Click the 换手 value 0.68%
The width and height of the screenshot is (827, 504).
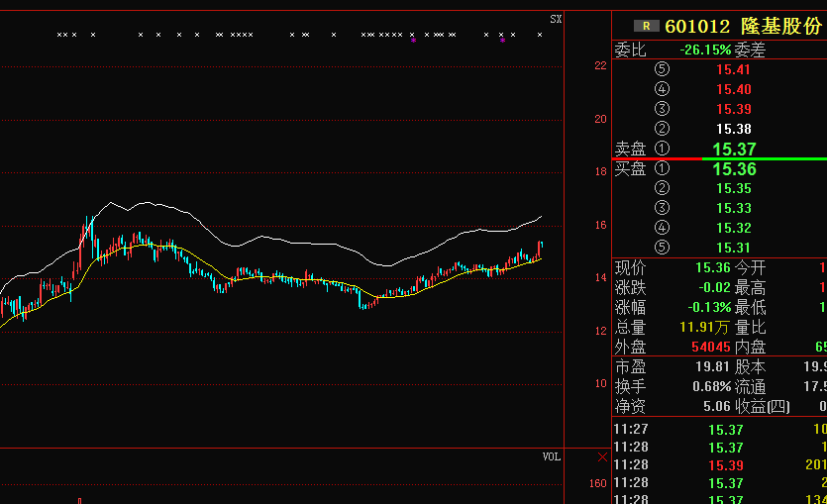(712, 386)
